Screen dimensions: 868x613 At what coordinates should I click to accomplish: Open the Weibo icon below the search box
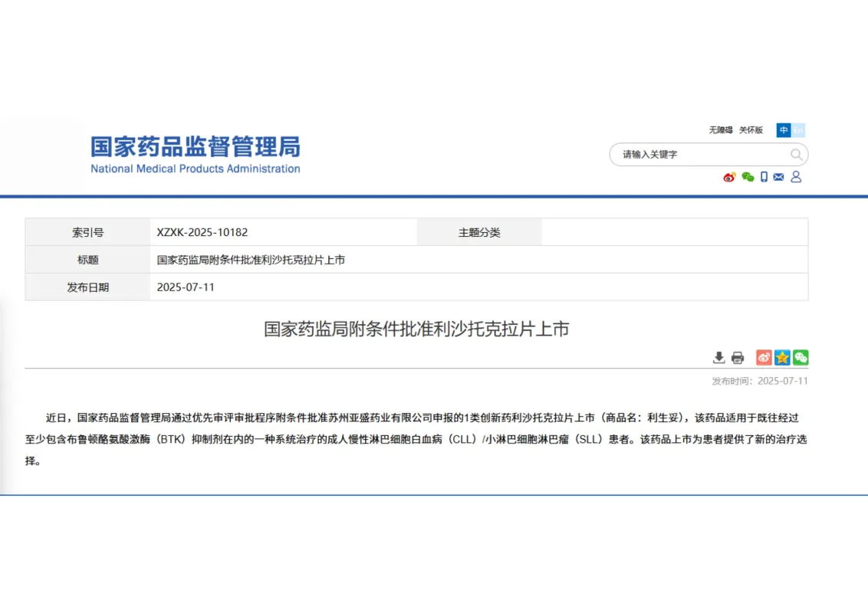729,177
